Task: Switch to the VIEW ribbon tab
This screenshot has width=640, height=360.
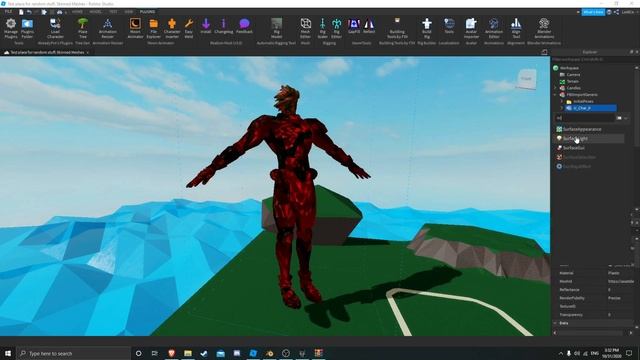Action: point(129,12)
